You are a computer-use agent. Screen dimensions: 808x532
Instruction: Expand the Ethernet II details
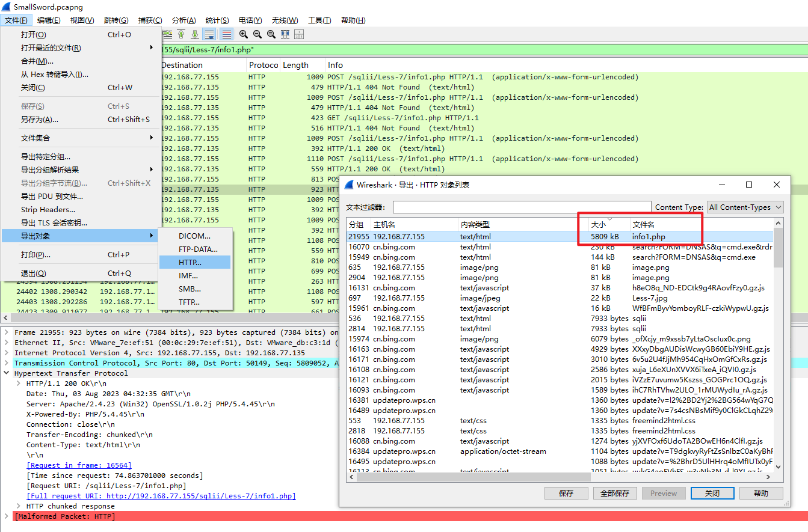pos(7,343)
